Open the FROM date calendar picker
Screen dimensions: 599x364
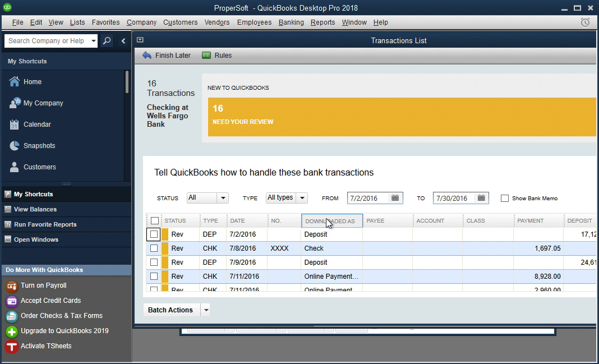point(395,198)
